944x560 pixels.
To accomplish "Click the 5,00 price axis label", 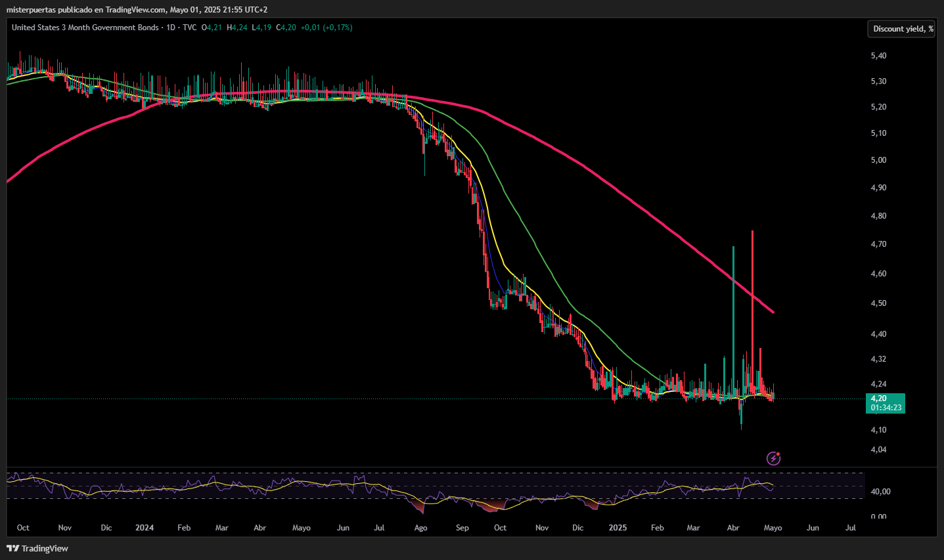I will coord(878,160).
